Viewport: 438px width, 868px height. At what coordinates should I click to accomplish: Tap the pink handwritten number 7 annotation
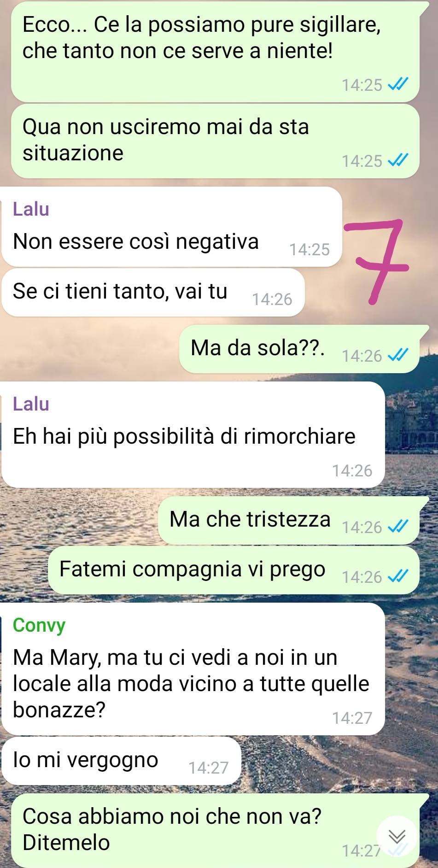tap(376, 261)
